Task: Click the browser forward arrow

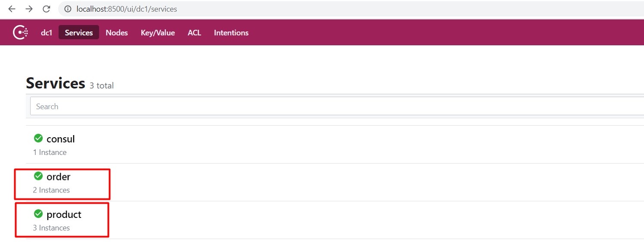Action: click(29, 9)
